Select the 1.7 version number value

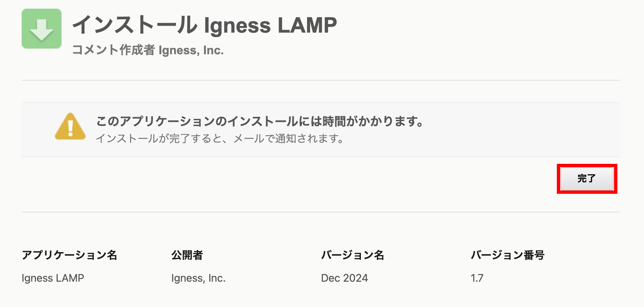(477, 278)
